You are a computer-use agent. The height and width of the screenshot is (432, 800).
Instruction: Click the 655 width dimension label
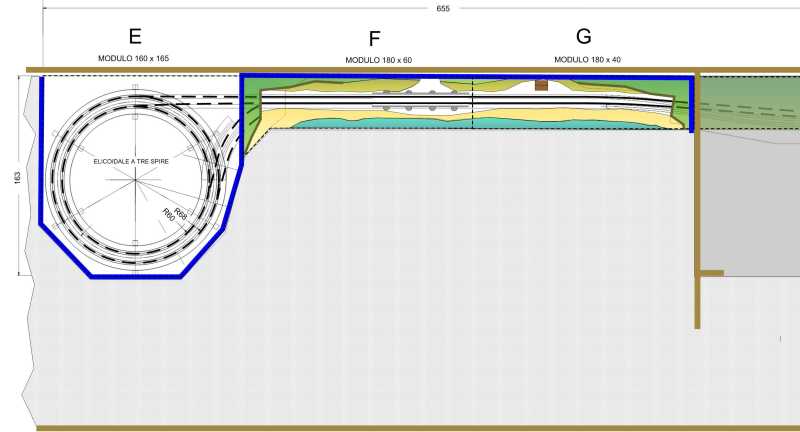pos(443,8)
